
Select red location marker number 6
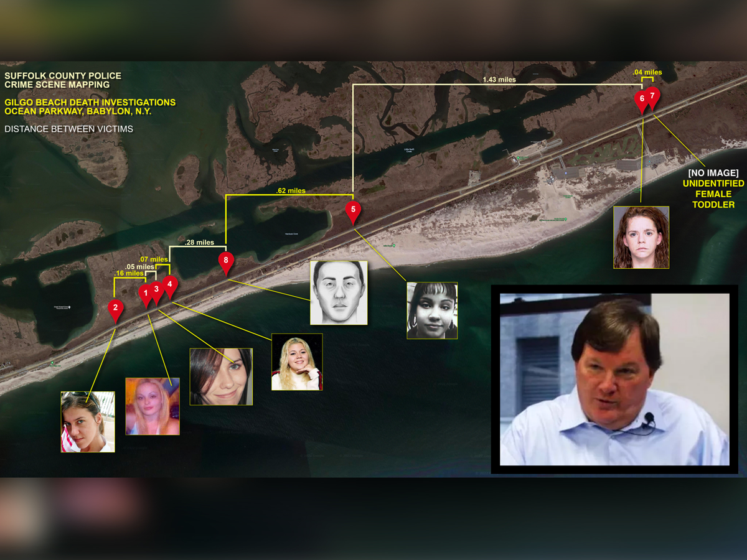pyautogui.click(x=641, y=100)
